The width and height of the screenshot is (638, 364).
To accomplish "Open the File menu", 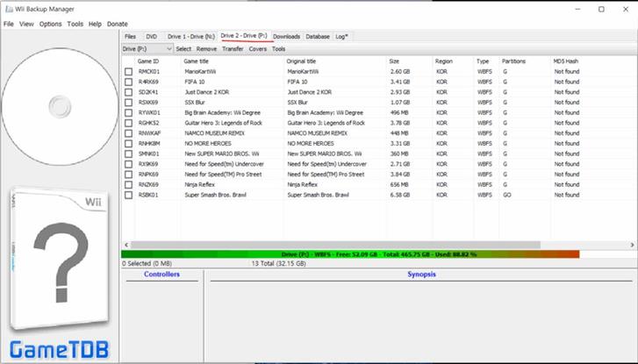I will coord(9,24).
